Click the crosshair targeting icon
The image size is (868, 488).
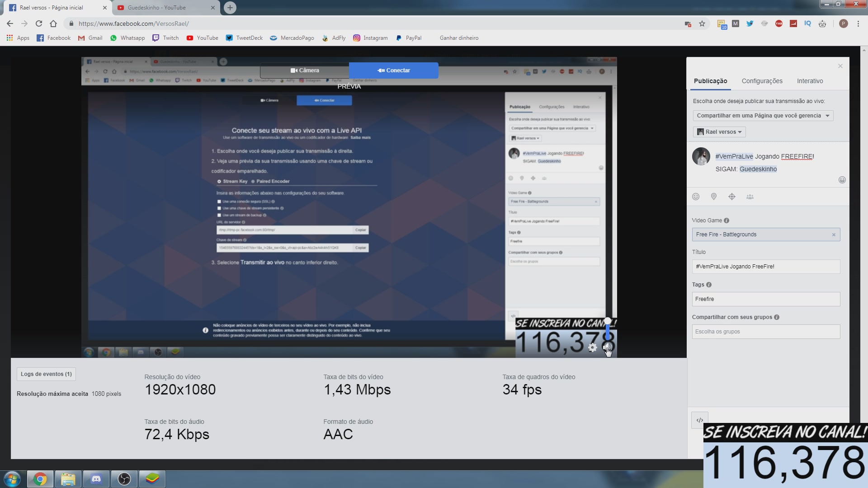[732, 197]
